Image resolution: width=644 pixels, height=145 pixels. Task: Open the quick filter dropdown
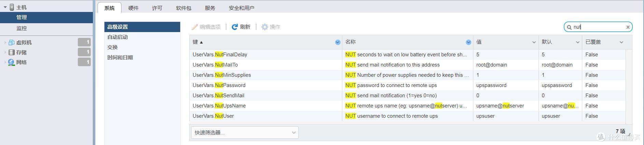244,133
